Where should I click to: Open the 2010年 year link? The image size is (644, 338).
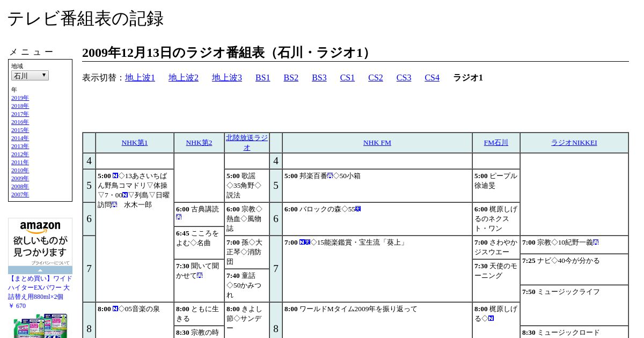20,170
